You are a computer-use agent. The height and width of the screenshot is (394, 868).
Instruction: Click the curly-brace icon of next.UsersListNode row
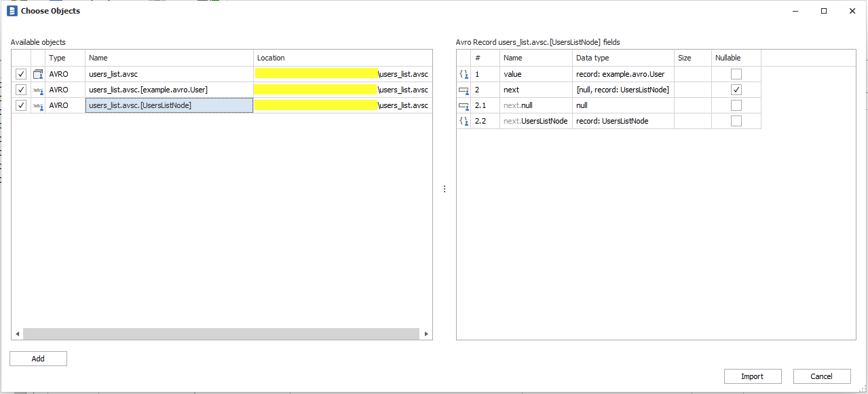464,121
